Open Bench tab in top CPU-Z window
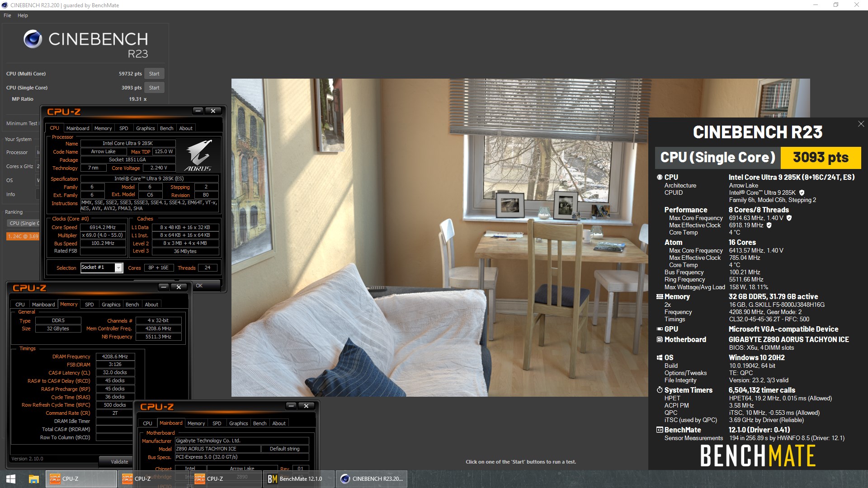Image resolution: width=868 pixels, height=488 pixels. pyautogui.click(x=166, y=128)
